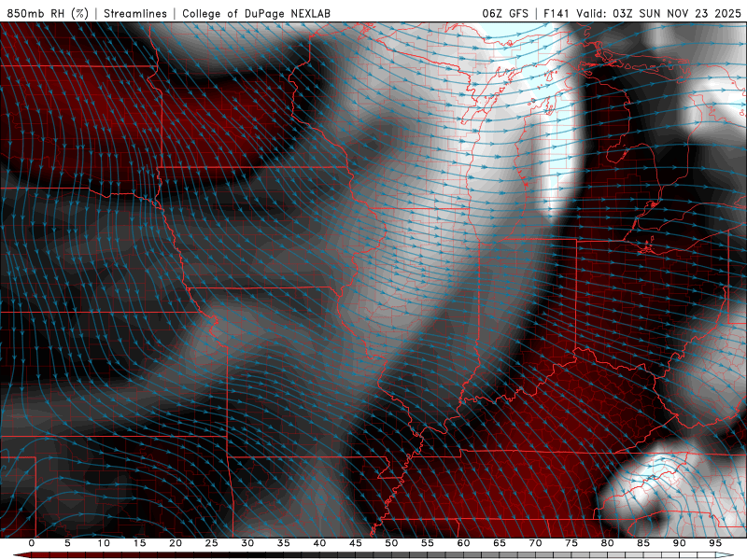Click the "F141" forecast hour label
Screen dimensions: 747x560
[557, 13]
